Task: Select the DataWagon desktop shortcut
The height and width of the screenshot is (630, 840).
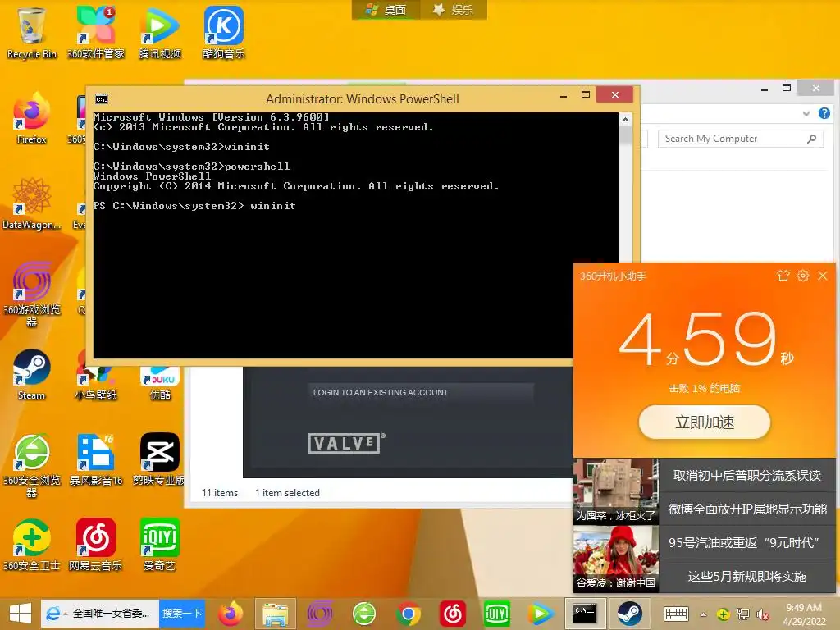Action: [32, 204]
